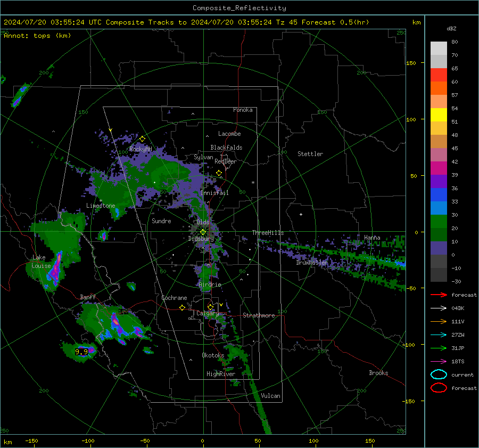Click the ThreeHills label

(268, 233)
